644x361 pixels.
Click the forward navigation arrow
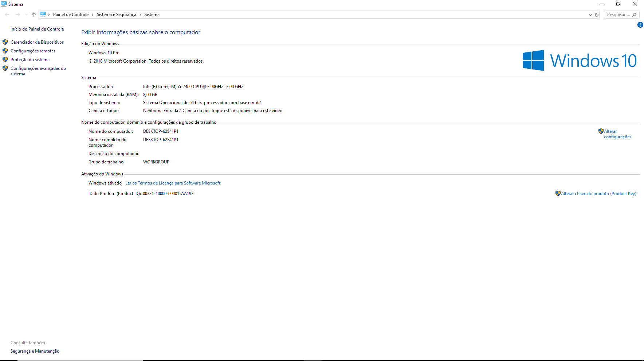click(x=17, y=15)
